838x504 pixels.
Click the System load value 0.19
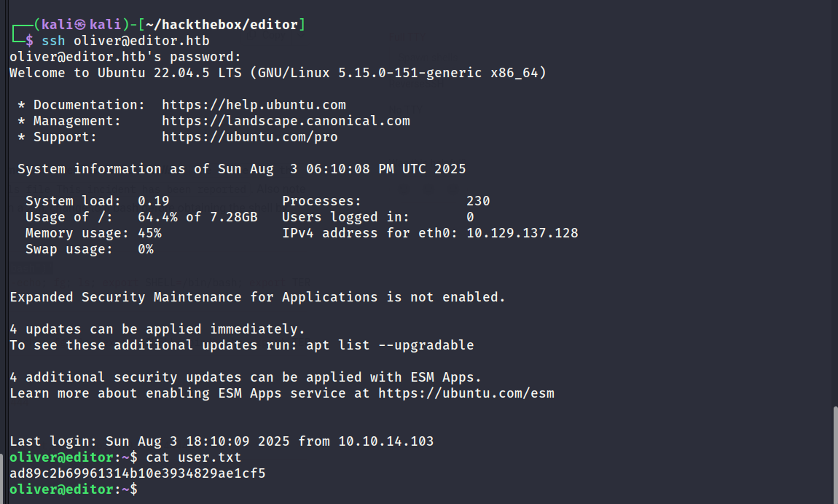(x=153, y=201)
